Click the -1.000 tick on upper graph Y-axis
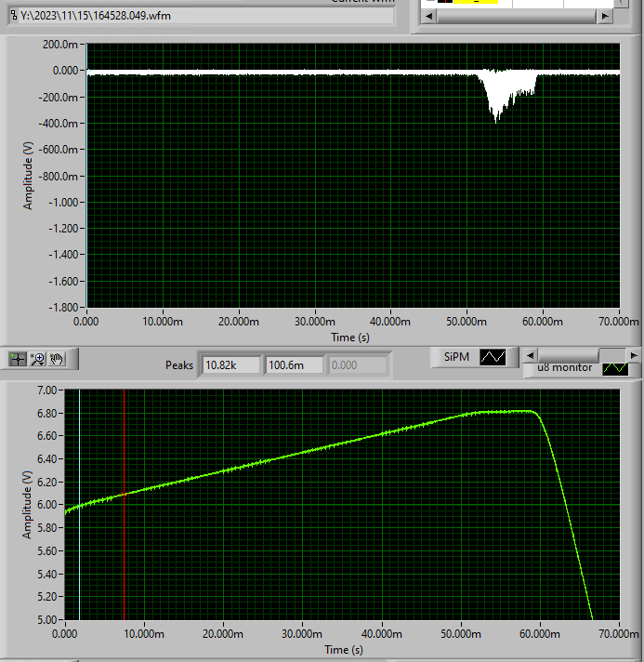Viewport: 644px width, 662px height. [63, 203]
